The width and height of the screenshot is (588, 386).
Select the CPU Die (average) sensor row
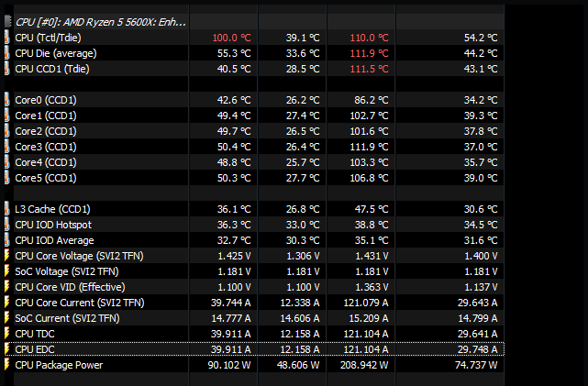pos(254,53)
